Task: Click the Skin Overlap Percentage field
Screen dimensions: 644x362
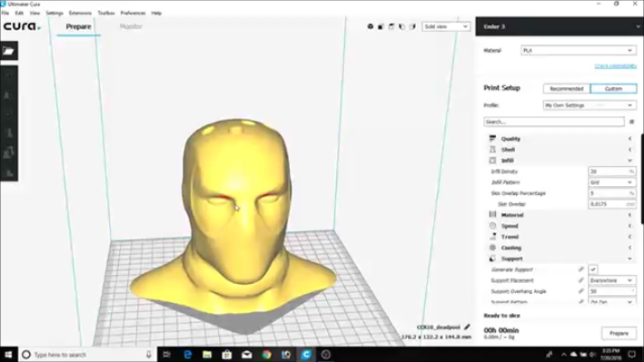Action: click(x=612, y=193)
